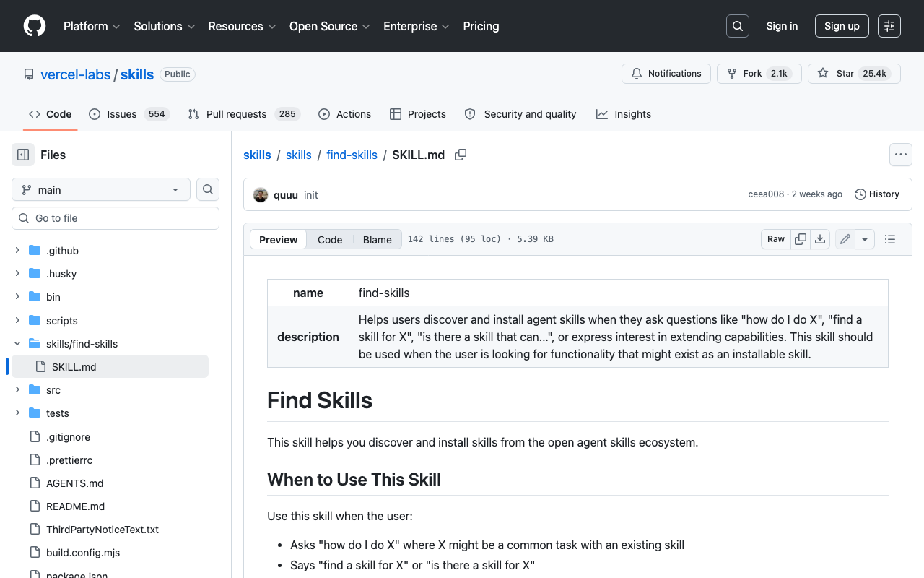Open AGENTS.md in file tree
Screen dimensions: 924x578
(75, 483)
